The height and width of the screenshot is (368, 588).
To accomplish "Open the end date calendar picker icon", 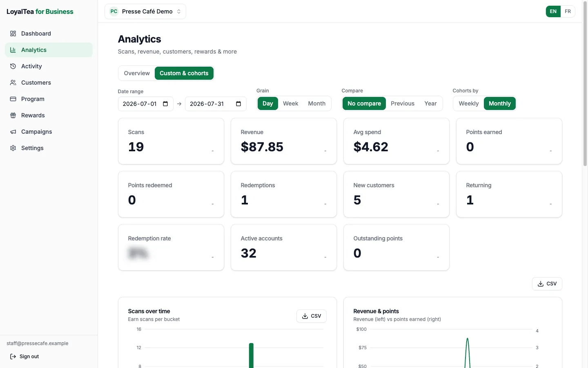I will (238, 104).
